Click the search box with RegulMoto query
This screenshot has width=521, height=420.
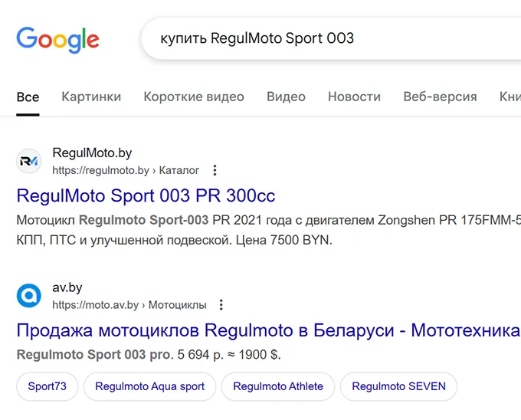[x=329, y=38]
